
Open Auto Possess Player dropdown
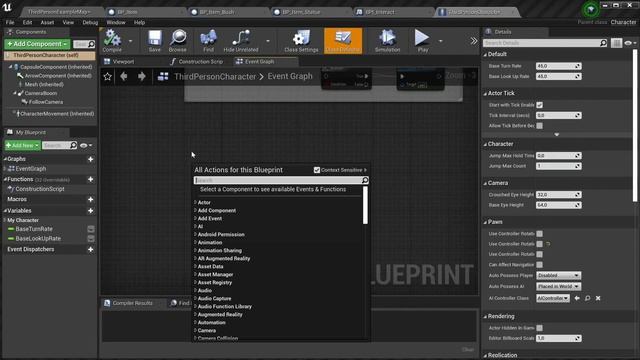point(558,276)
